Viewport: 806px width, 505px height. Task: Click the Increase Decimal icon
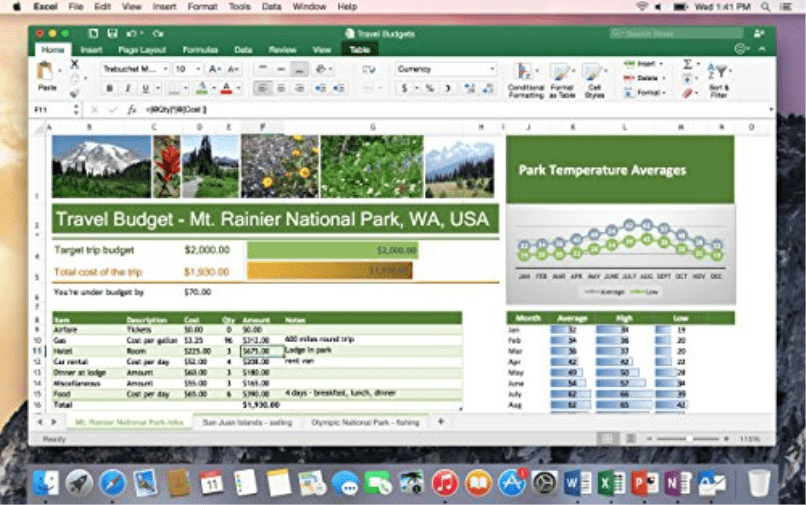pos(469,88)
